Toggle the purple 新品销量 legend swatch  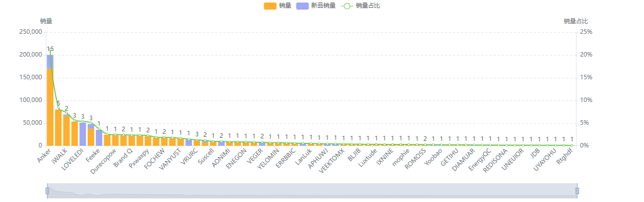tap(303, 6)
